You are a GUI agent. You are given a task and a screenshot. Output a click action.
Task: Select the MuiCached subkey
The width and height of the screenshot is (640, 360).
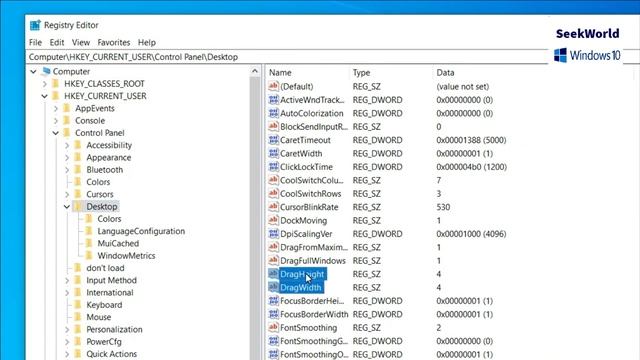[118, 243]
